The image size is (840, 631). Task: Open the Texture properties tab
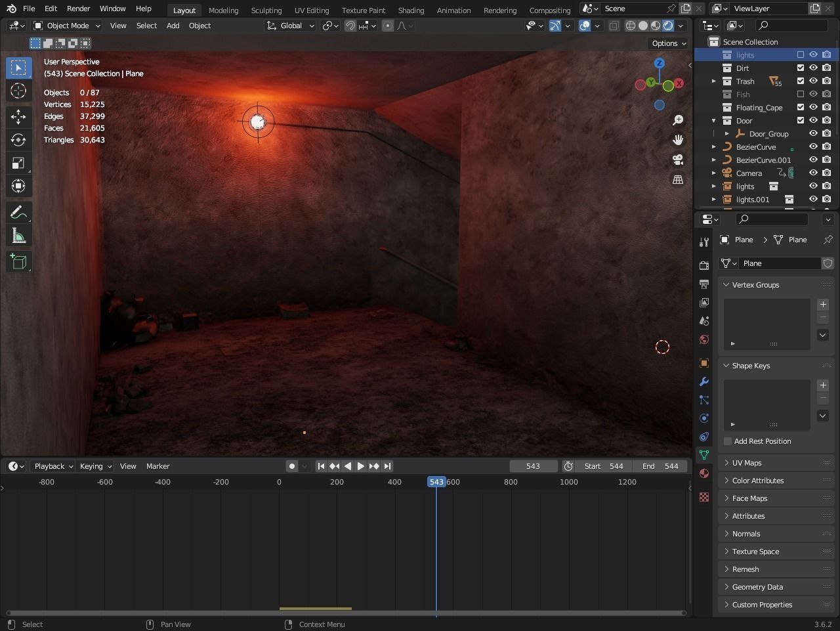click(x=704, y=497)
